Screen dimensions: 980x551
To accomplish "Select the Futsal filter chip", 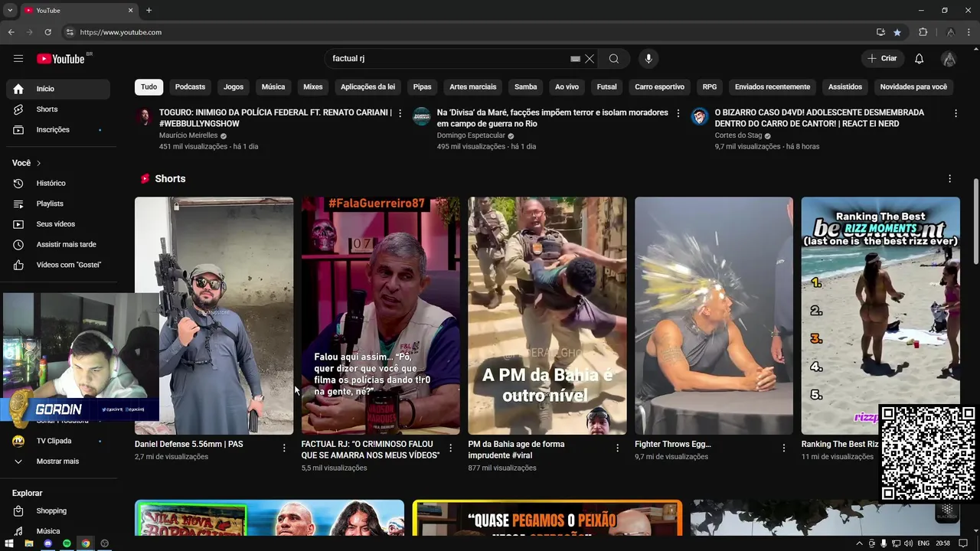I will [607, 87].
